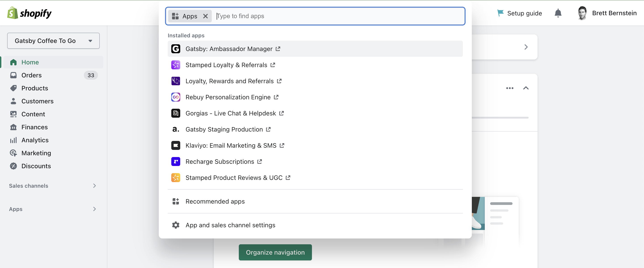644x268 pixels.
Task: Click the Klaviyo flag icon
Action: pos(176,145)
